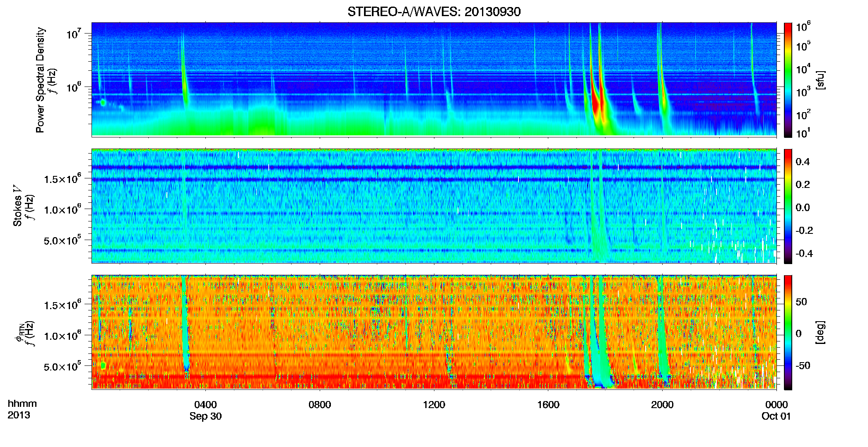Click the 0800 time axis label
Image resolution: width=868 pixels, height=447 pixels.
(320, 404)
